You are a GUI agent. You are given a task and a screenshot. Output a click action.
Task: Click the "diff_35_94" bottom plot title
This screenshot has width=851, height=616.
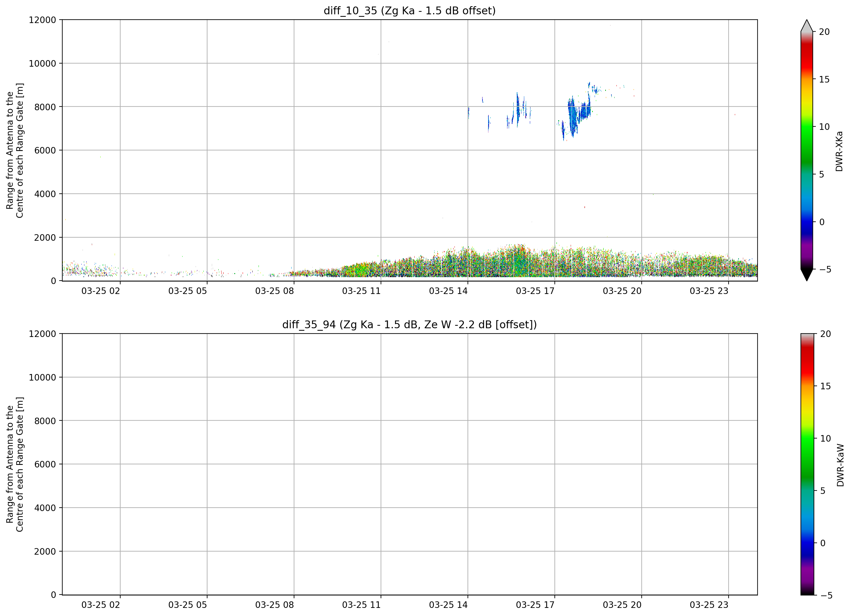(x=409, y=325)
